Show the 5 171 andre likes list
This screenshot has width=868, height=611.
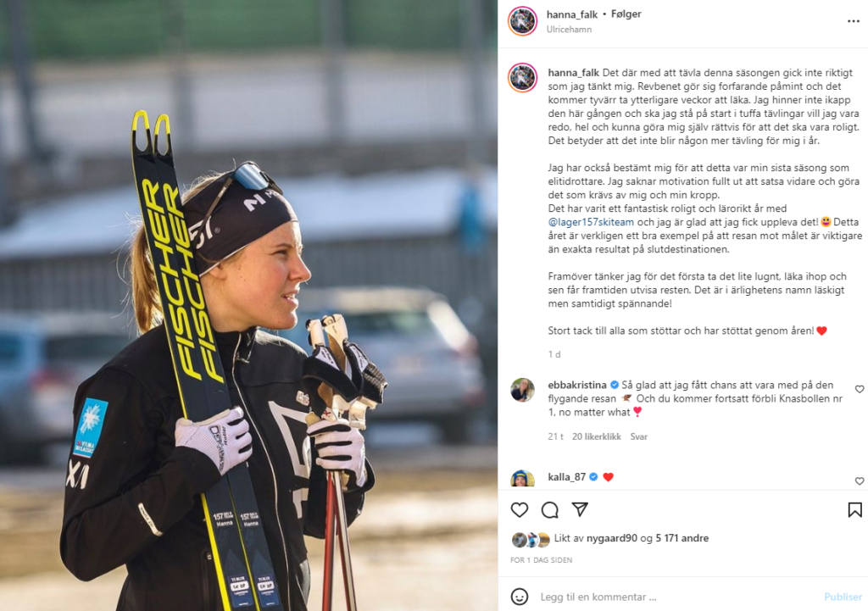point(682,538)
